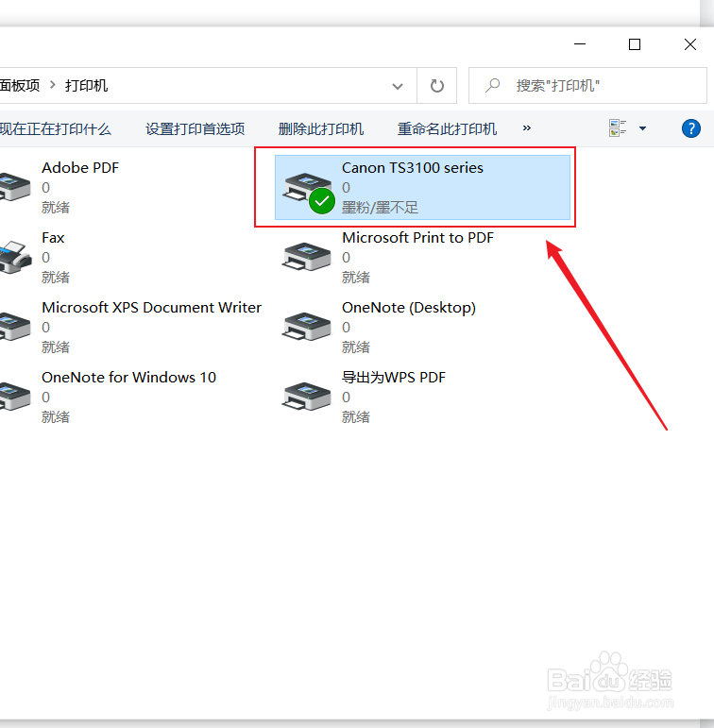Click 就绪 status under OneNote (Desktop)
This screenshot has height=728, width=714.
click(x=356, y=347)
